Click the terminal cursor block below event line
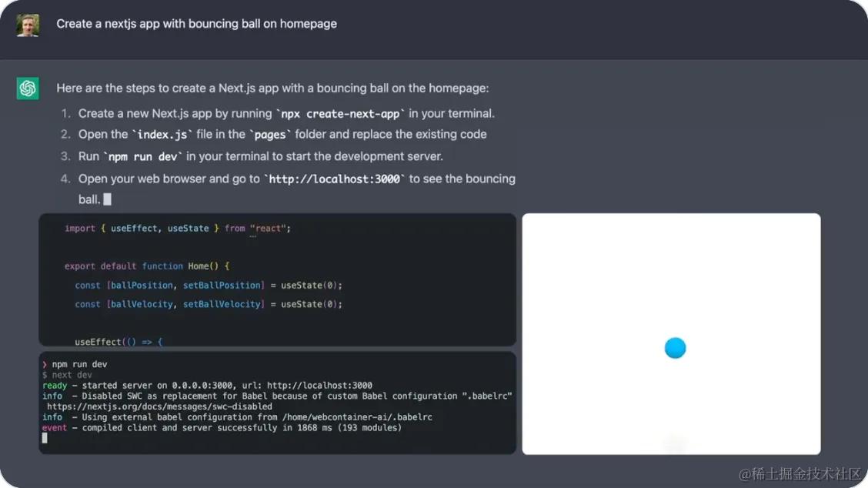Screen dimensions: 868x488 coord(45,438)
